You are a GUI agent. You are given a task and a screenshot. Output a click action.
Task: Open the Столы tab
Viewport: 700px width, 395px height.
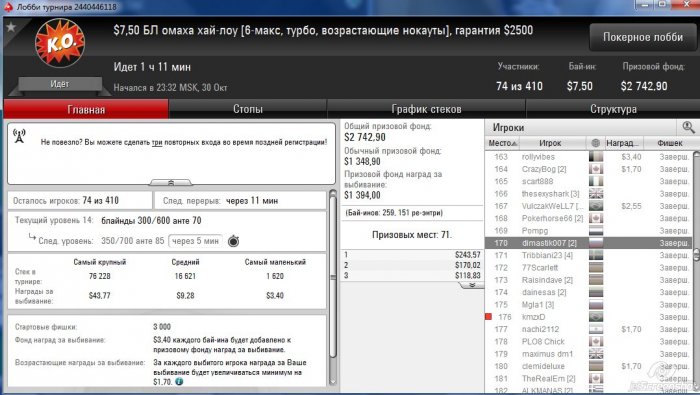[x=248, y=109]
